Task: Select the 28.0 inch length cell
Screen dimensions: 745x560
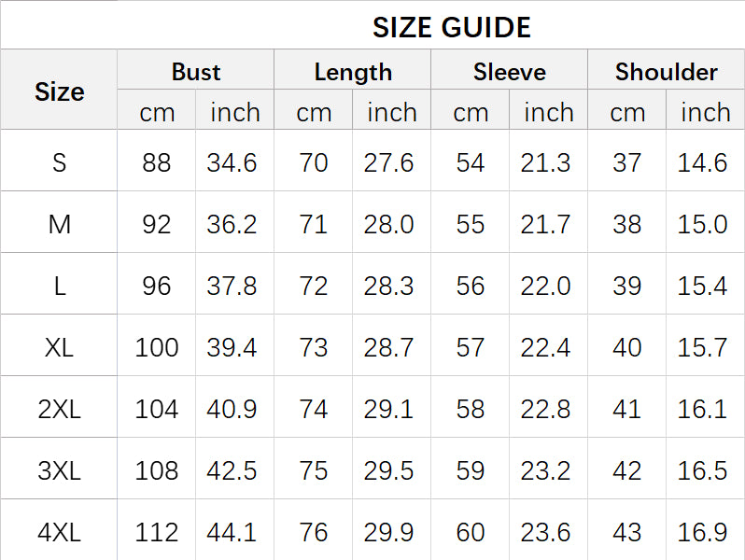Action: tap(389, 224)
